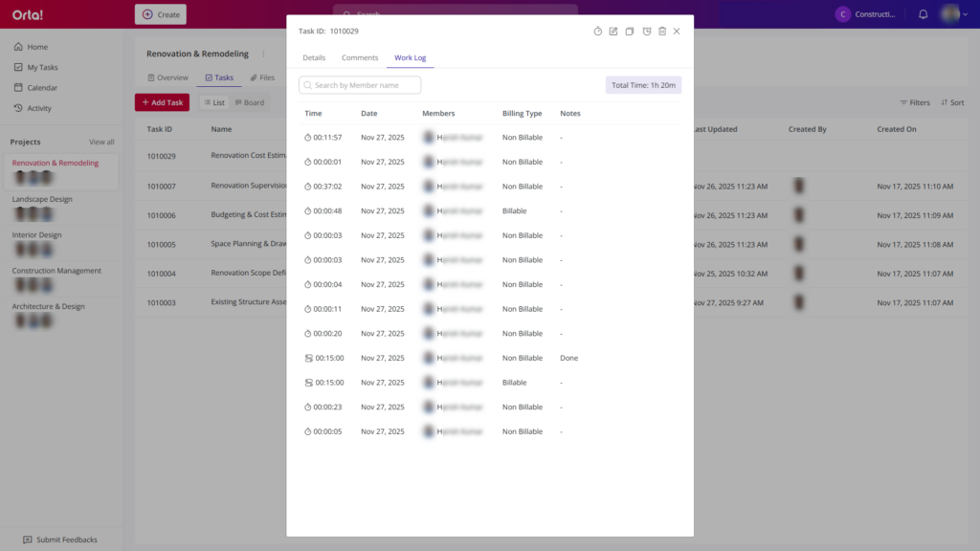Switch to the Details tab
980x551 pixels.
pos(314,58)
